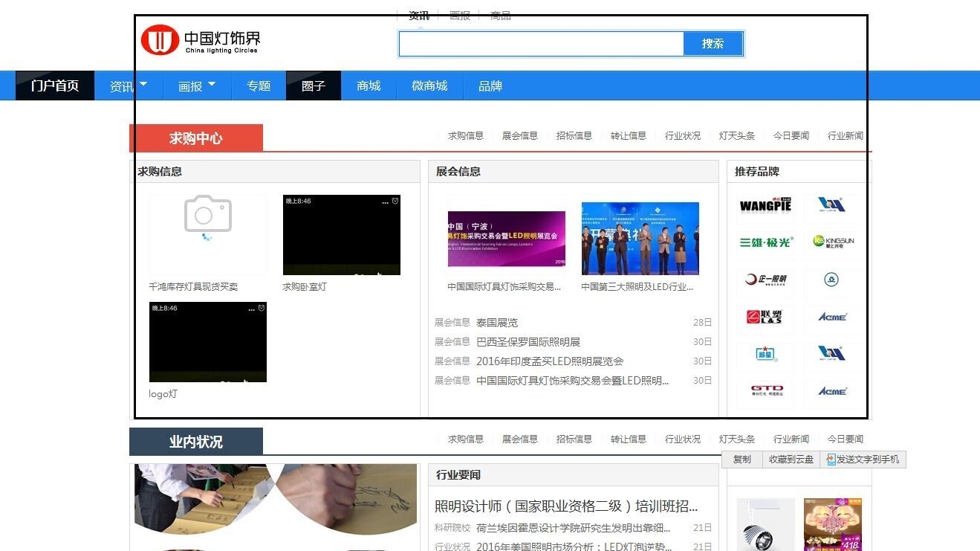Open the 联塑 L&S brand logo
The height and width of the screenshot is (551, 980).
(765, 317)
